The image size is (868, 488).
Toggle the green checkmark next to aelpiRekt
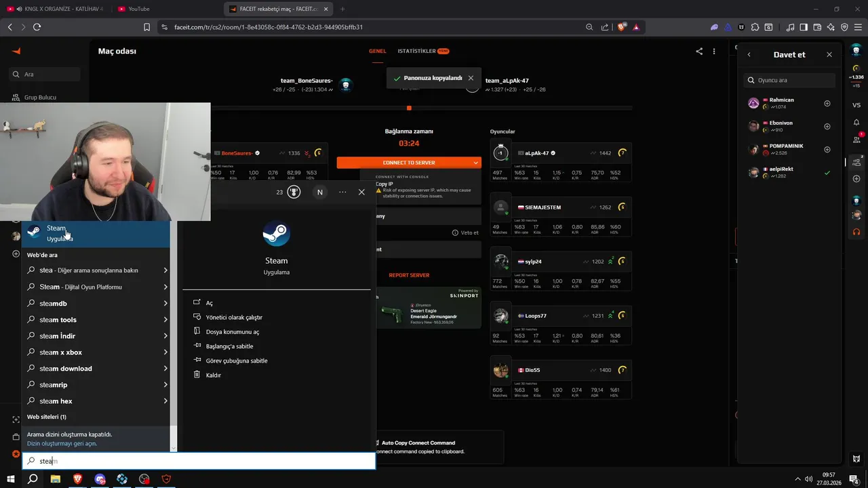827,173
